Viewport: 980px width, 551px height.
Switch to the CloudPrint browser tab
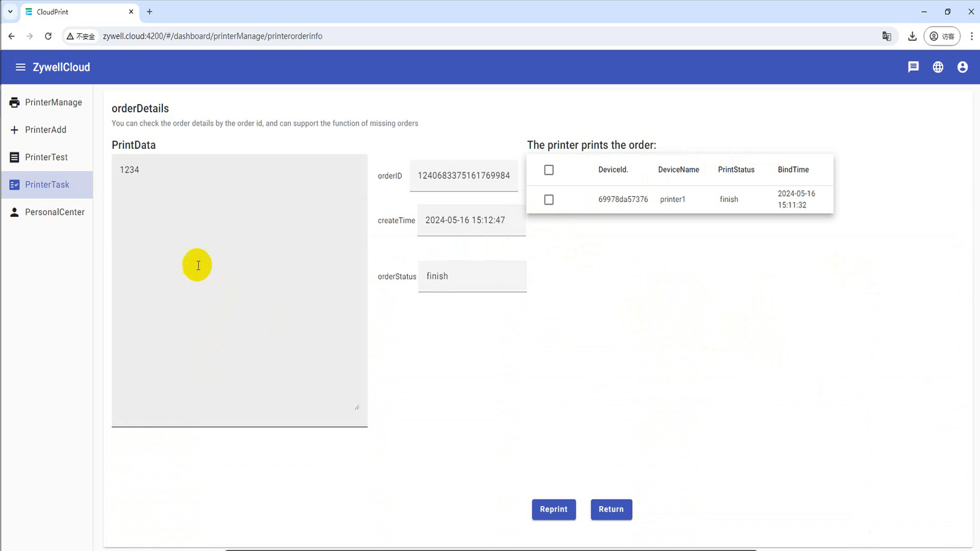point(77,12)
